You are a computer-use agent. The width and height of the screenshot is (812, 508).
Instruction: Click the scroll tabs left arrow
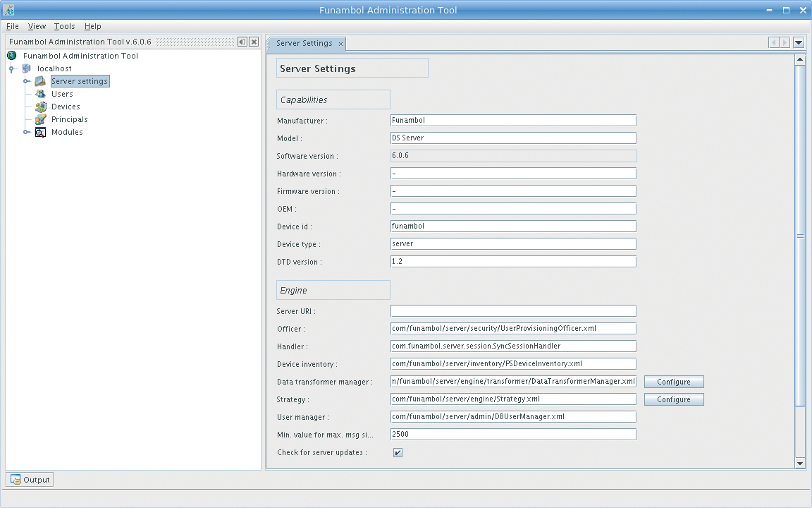pyautogui.click(x=774, y=42)
